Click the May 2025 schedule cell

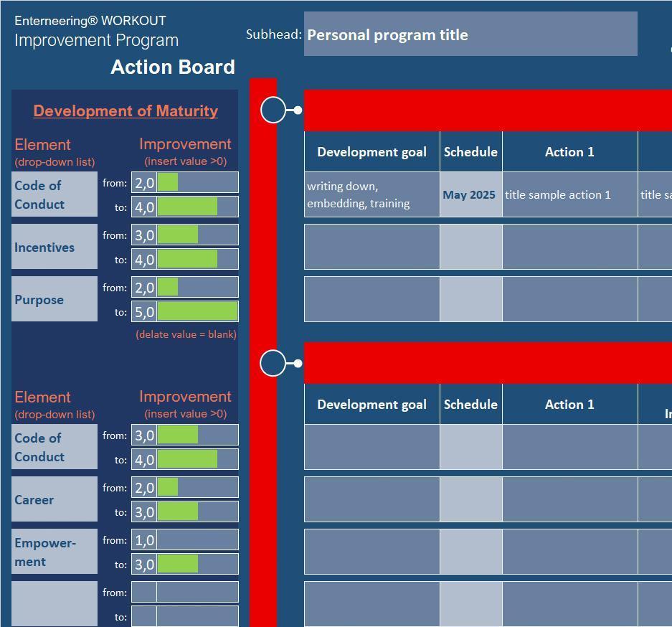click(471, 194)
